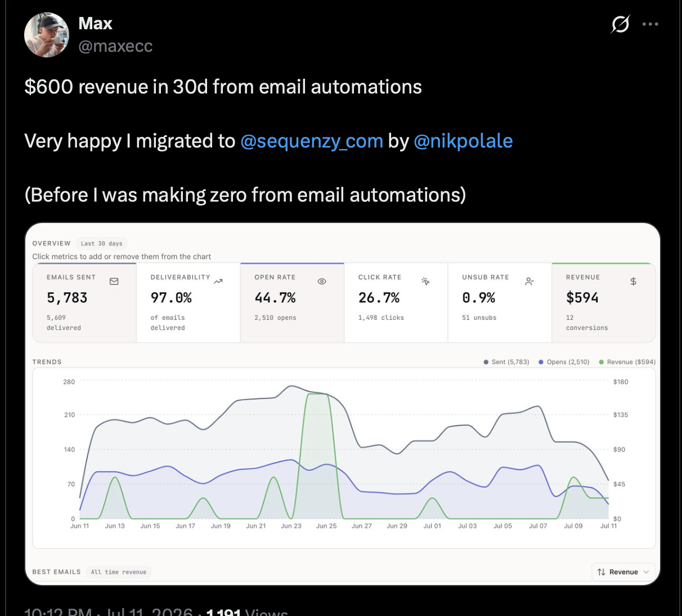Click the eye icon in Open Rate
The height and width of the screenshot is (616, 682).
(322, 281)
